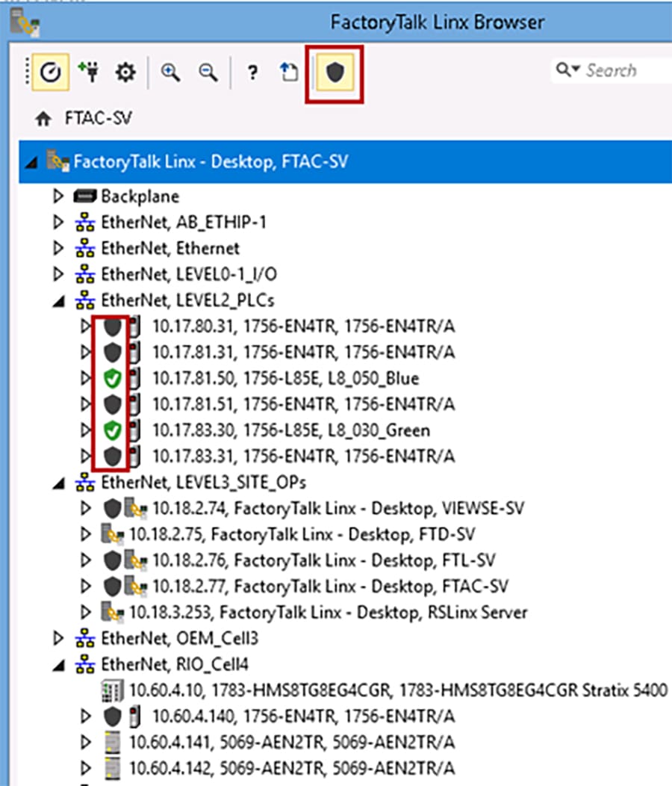Select the 'Backplane' label

tap(140, 196)
